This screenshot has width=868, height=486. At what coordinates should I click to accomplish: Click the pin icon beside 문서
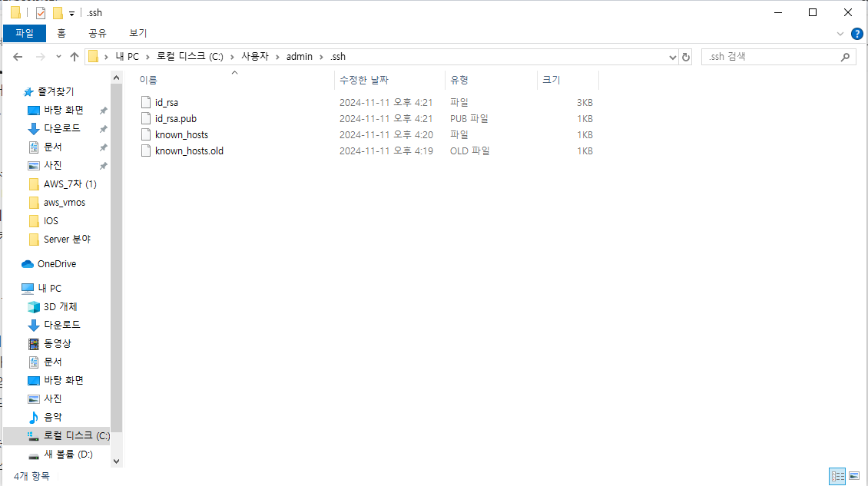coord(103,147)
